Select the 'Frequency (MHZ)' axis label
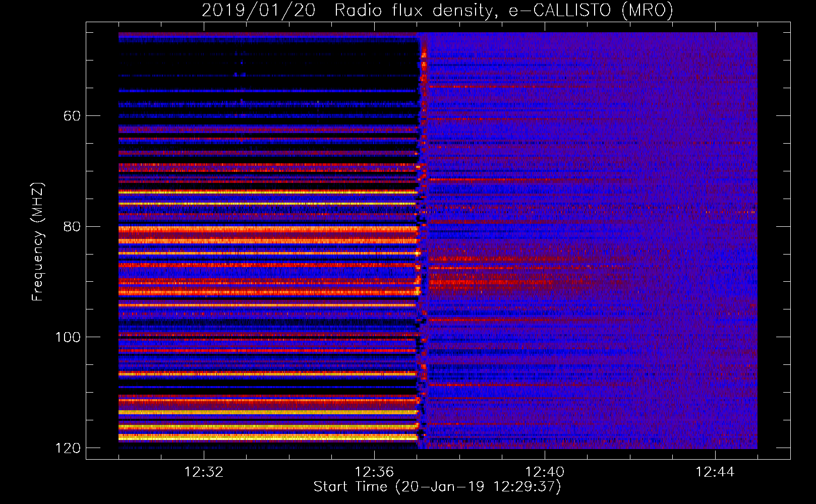 click(x=38, y=241)
